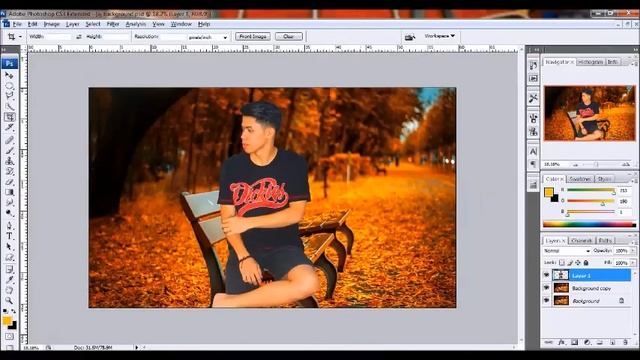Select the Background copy layer
The image size is (640, 360).
pos(591,288)
